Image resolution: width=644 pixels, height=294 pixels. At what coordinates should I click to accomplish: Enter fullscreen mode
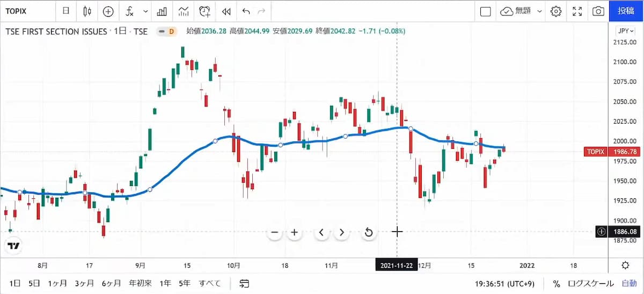577,11
